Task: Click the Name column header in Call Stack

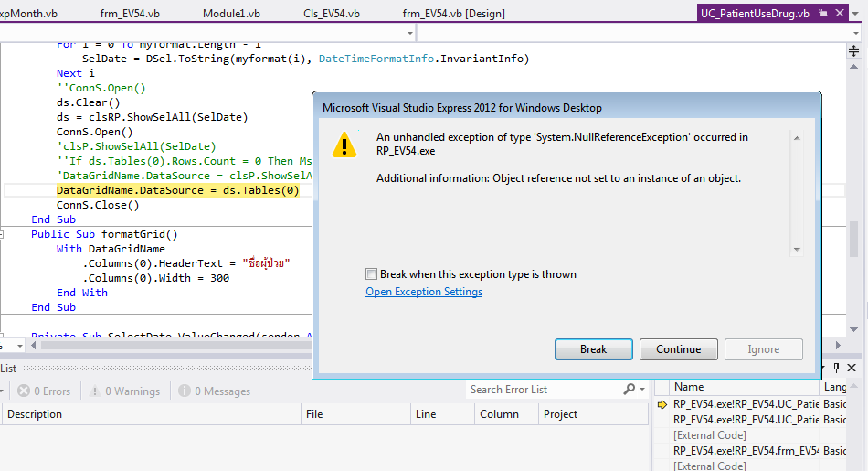Action: [744, 387]
